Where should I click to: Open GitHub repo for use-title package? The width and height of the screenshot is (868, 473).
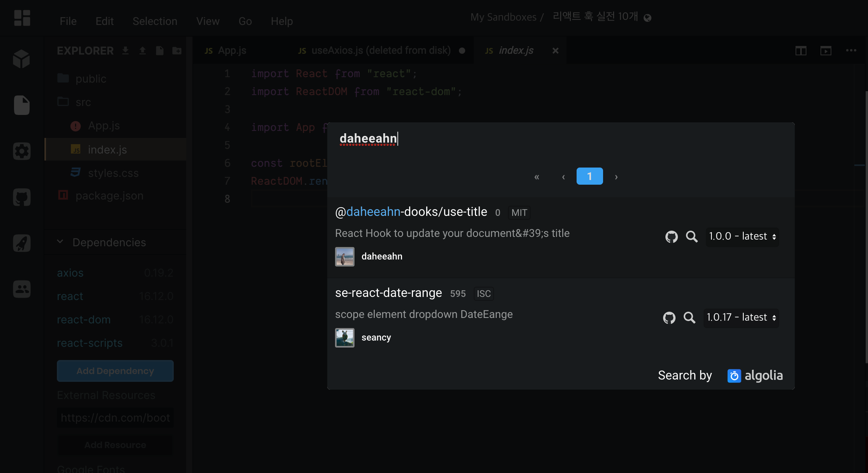coord(671,236)
